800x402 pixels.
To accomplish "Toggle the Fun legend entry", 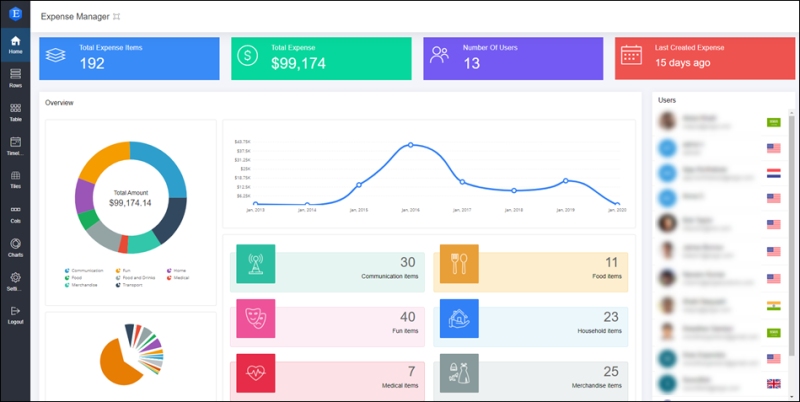I will [123, 271].
